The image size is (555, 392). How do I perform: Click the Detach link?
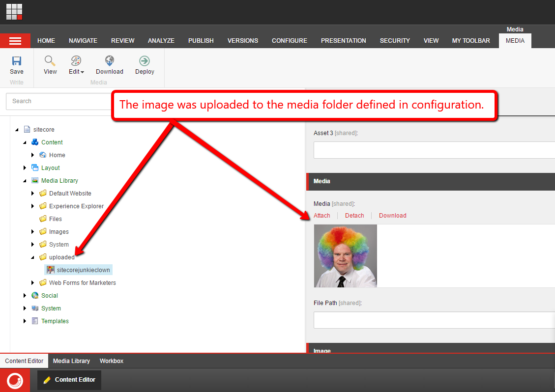[354, 216]
